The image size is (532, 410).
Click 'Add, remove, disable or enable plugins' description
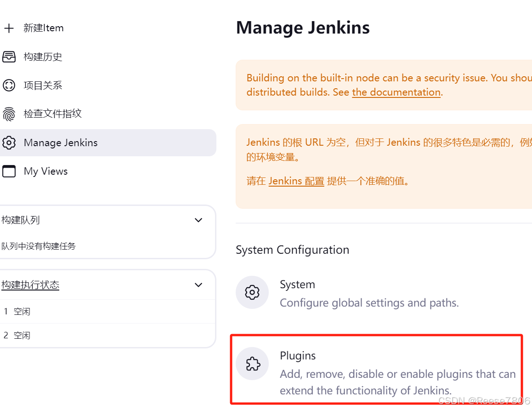point(398,382)
